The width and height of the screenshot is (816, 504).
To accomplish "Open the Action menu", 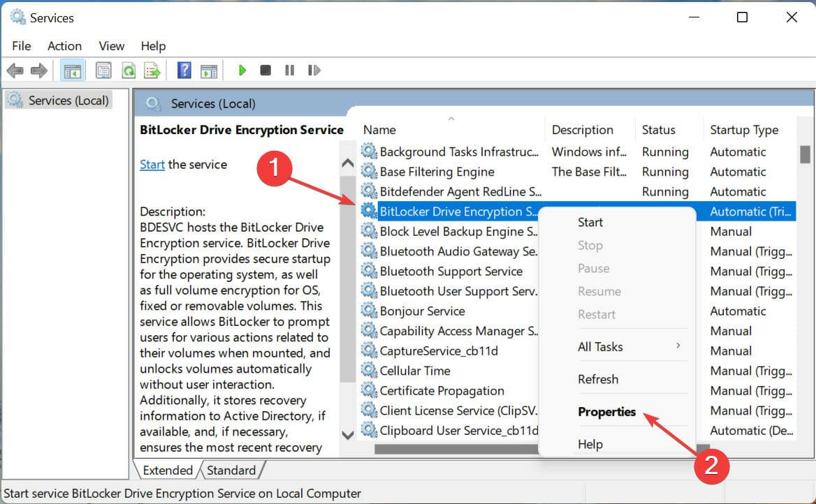I will pos(64,45).
